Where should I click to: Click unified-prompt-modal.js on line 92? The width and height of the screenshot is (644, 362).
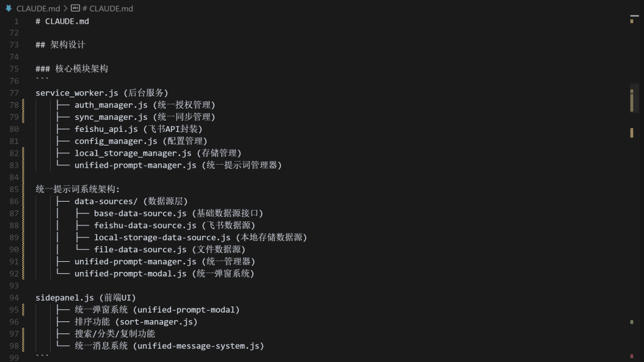[130, 274]
